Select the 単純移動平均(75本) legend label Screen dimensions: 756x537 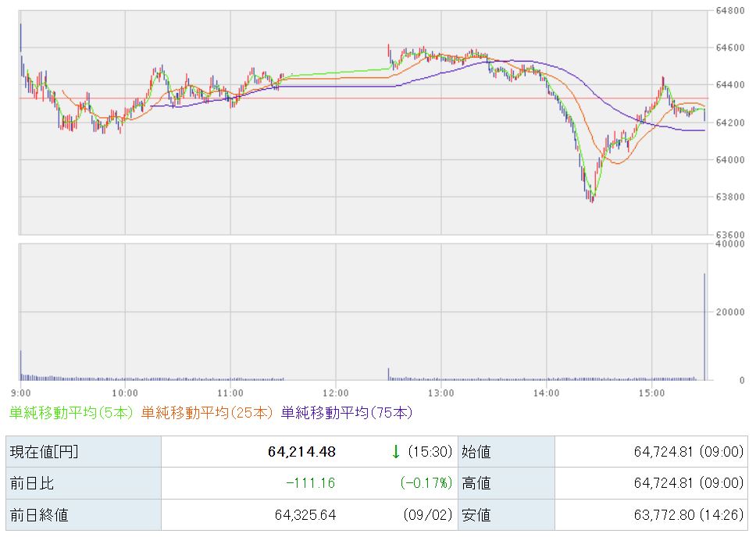[347, 413]
